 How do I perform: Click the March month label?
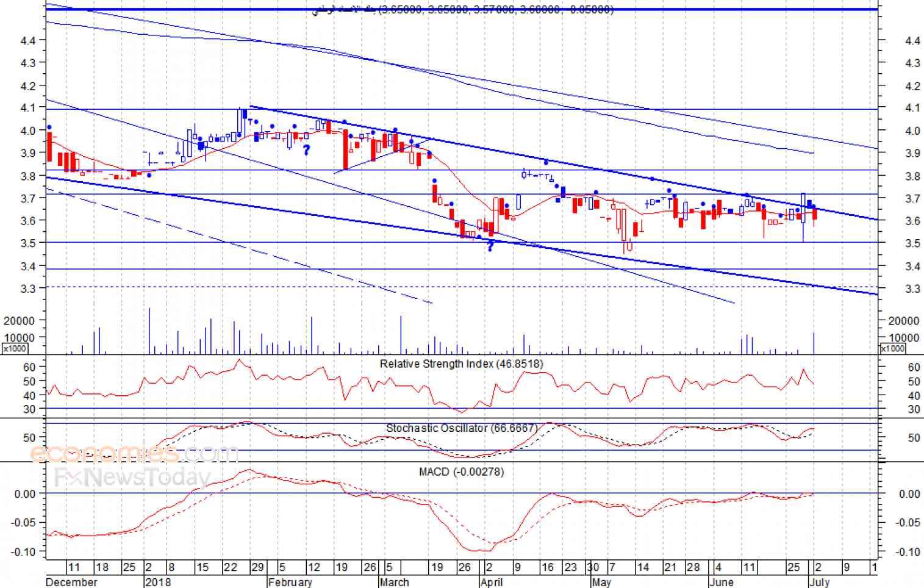pyautogui.click(x=394, y=582)
